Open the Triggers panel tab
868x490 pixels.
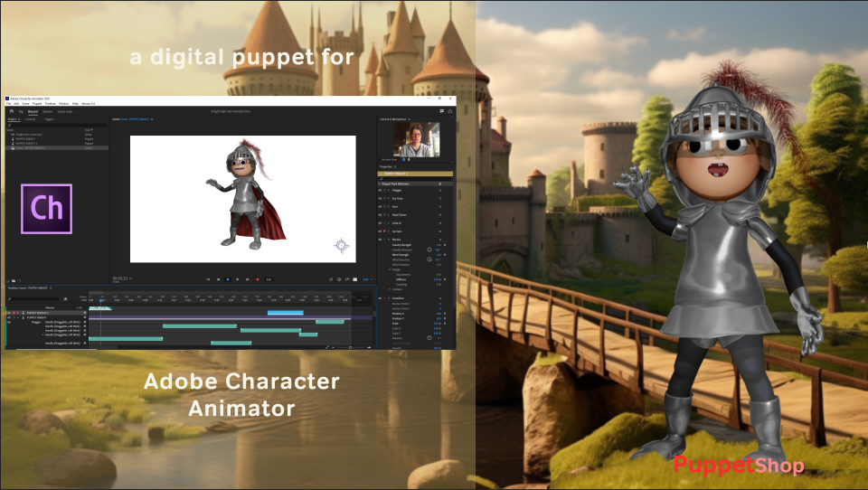pos(49,119)
